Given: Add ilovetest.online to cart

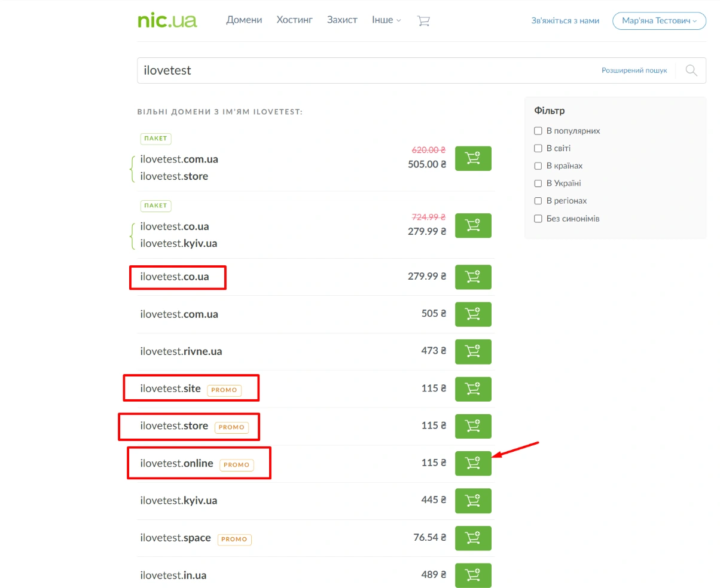Looking at the screenshot, I should (x=473, y=463).
